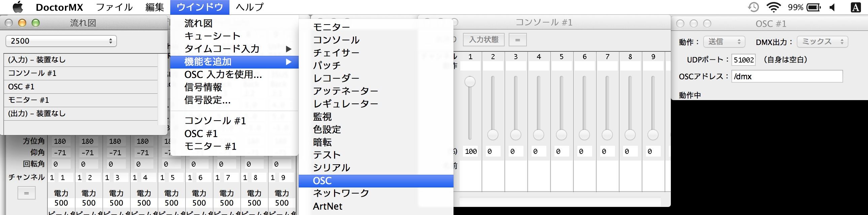Click channel 9 fader knob in console

653,135
